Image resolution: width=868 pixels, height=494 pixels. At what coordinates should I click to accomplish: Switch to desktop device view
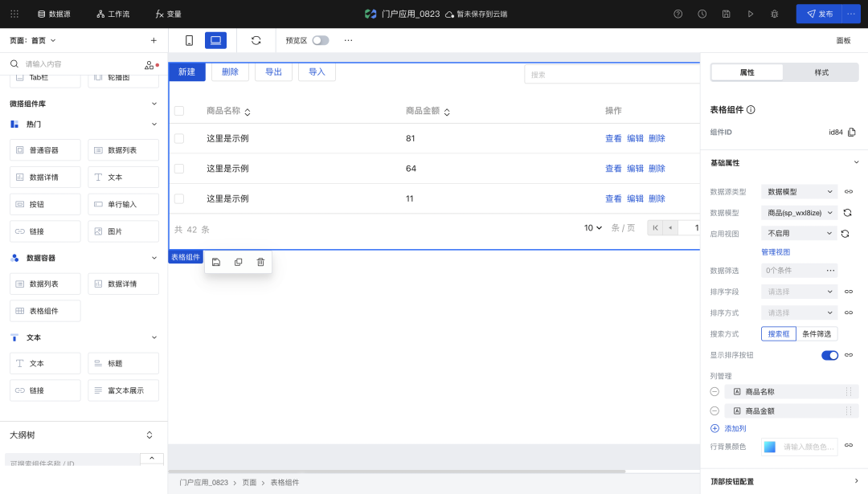click(x=216, y=40)
